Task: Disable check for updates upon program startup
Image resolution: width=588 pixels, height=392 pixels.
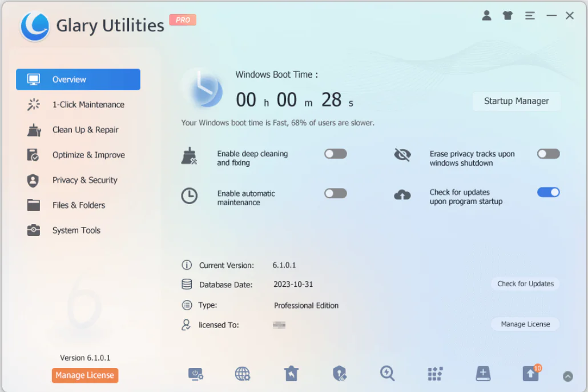Action: point(548,192)
